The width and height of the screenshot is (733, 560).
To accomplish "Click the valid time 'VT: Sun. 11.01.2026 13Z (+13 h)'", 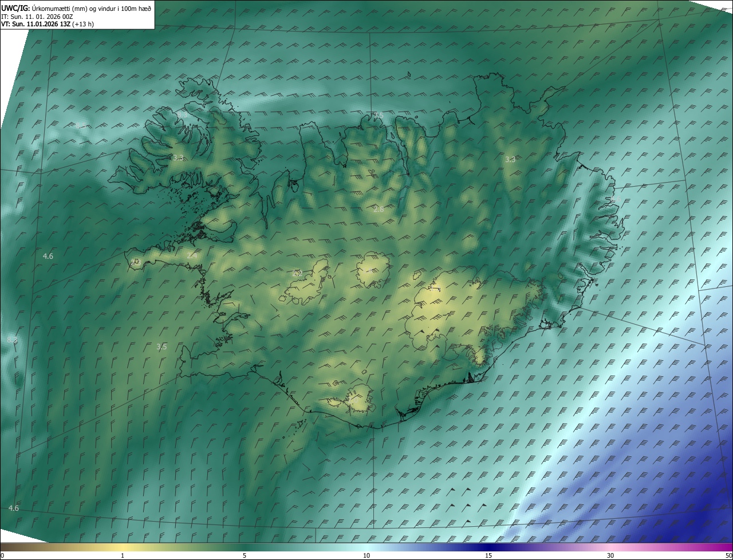I will (48, 24).
